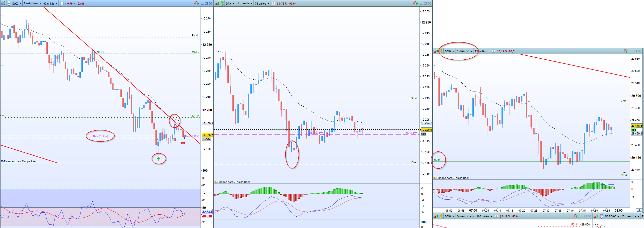Open the '1 minute' timeframe dropdown for DOW
Screen dimensions: 644x228
click(x=465, y=51)
